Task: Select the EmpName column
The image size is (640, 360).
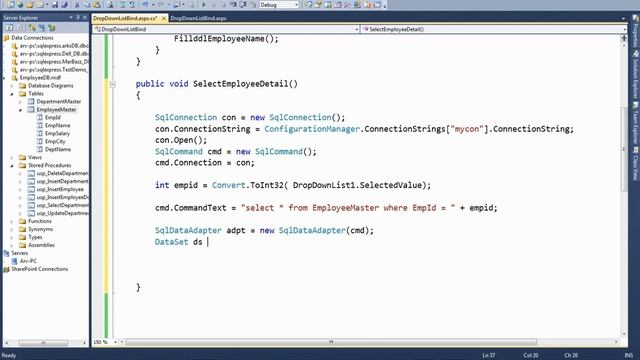Action: pyautogui.click(x=58, y=126)
